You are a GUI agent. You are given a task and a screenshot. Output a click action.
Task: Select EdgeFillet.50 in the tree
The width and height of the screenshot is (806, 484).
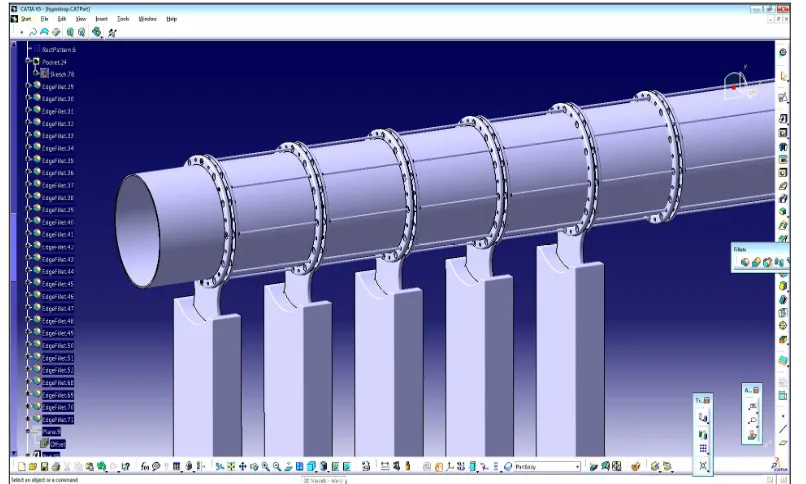(58, 345)
